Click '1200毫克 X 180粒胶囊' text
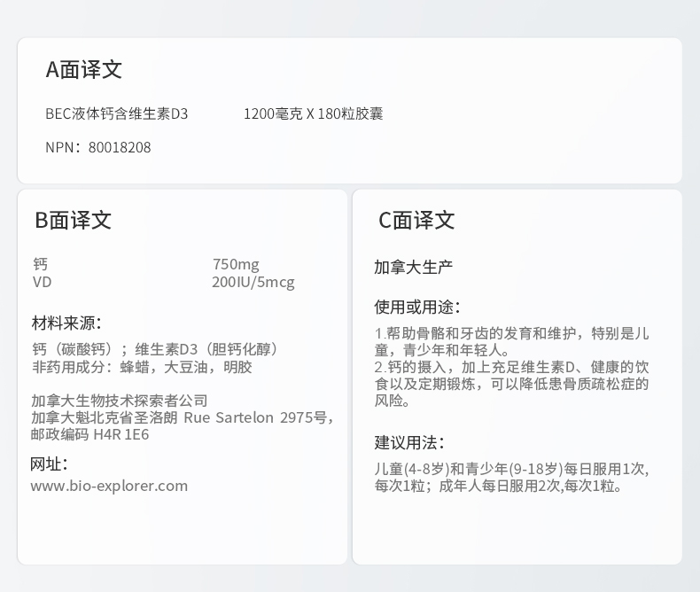 click(313, 113)
